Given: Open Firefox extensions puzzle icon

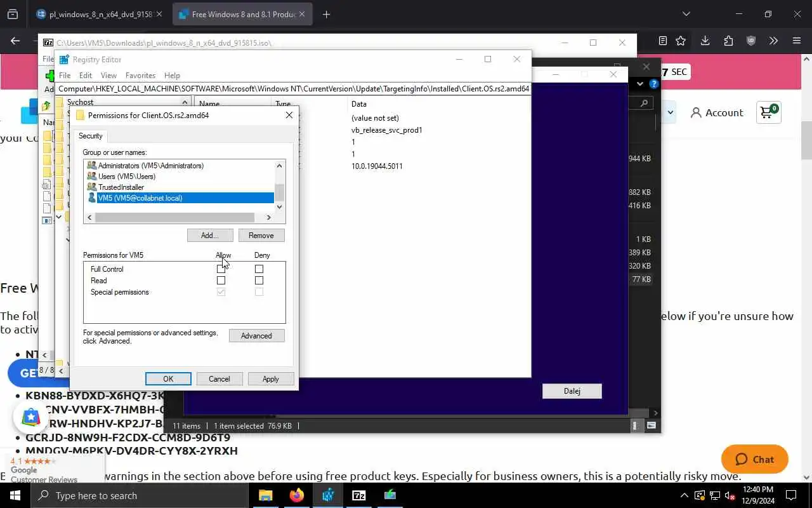Looking at the screenshot, I should 728,41.
